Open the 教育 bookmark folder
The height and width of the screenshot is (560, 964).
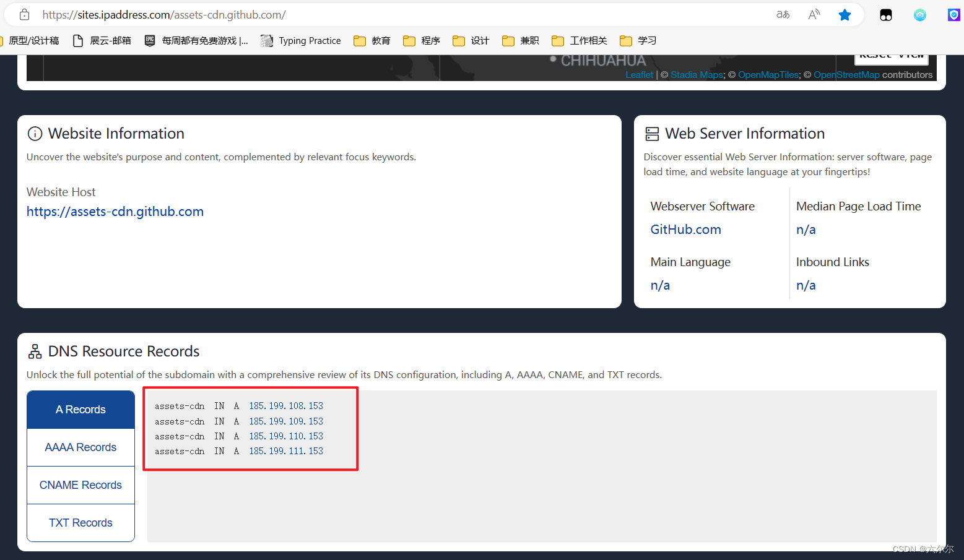(x=372, y=41)
